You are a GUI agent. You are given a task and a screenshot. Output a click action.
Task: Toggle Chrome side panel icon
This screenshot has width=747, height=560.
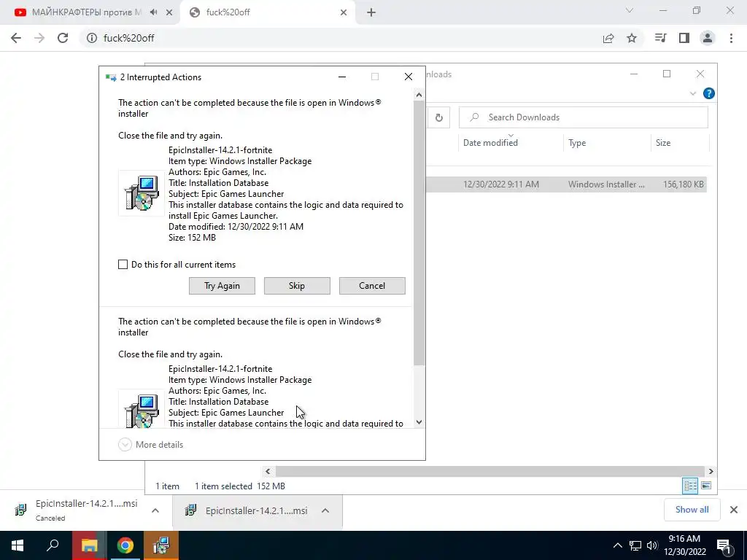point(684,38)
